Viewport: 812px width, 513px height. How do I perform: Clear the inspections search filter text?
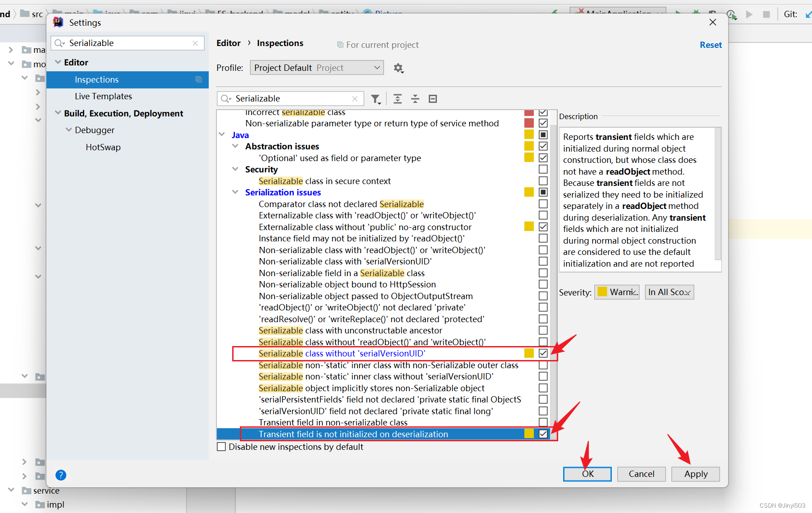pyautogui.click(x=355, y=99)
